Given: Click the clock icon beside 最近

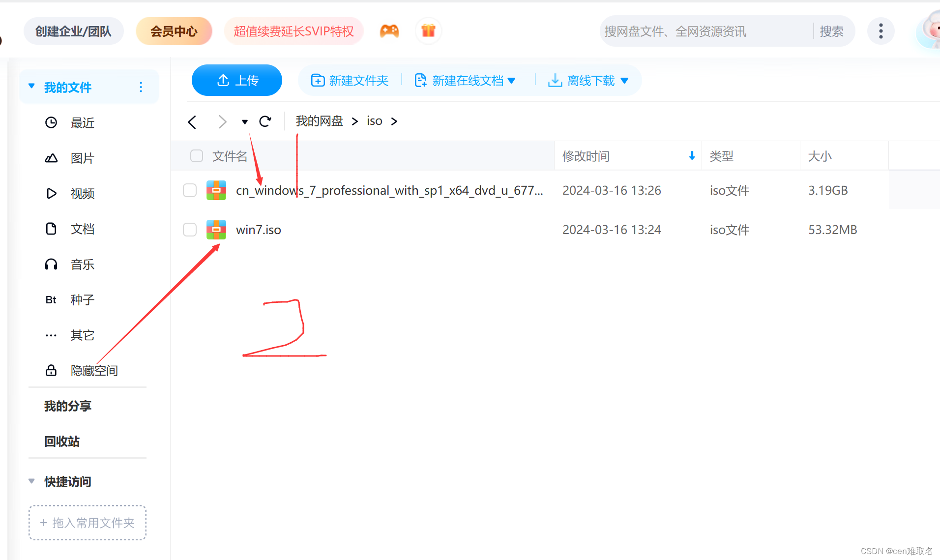Looking at the screenshot, I should pos(51,122).
